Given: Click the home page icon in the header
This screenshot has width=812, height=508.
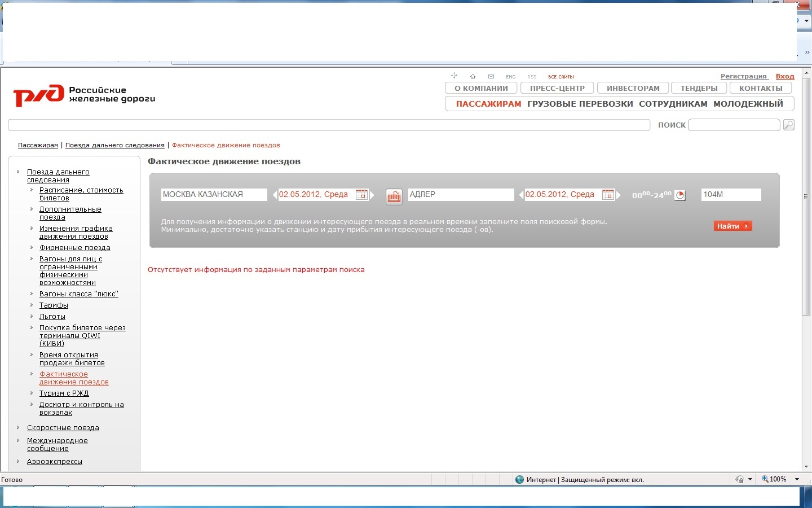Looking at the screenshot, I should point(473,76).
